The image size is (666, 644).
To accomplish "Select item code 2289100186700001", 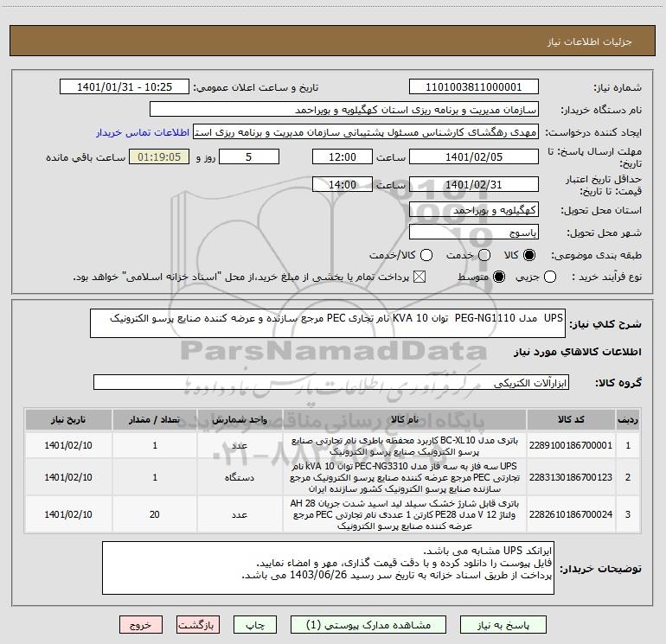I will (571, 445).
